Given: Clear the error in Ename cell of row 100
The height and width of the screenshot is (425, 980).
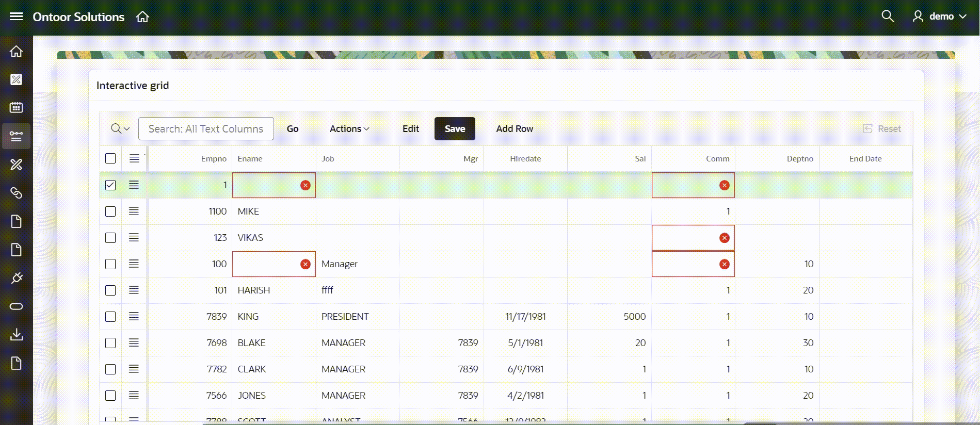Looking at the screenshot, I should click(306, 264).
